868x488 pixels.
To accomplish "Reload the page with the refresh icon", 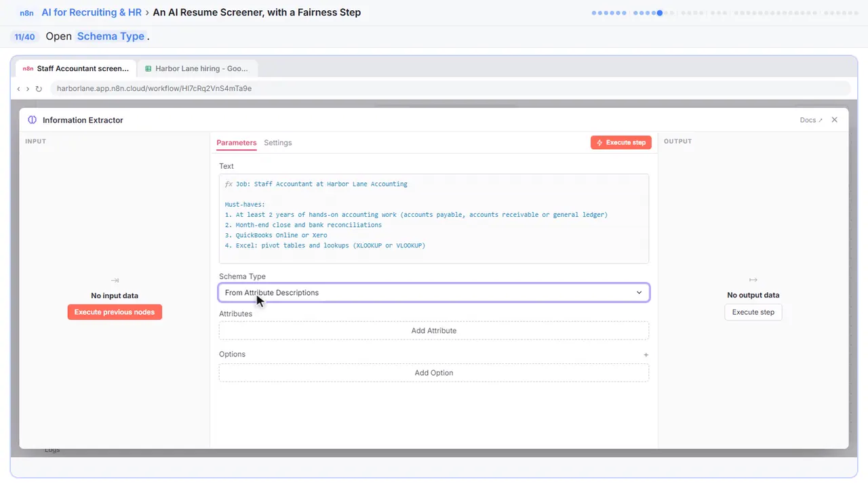I will [x=39, y=89].
